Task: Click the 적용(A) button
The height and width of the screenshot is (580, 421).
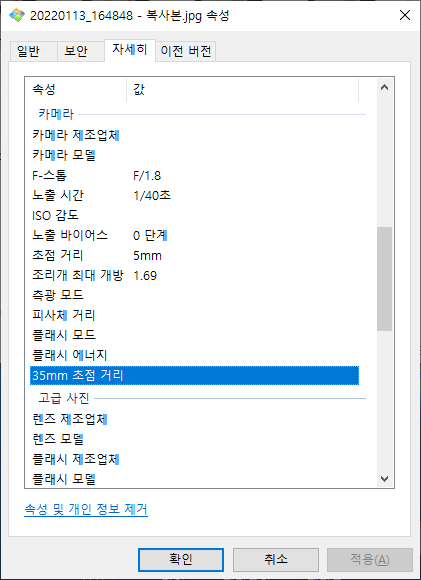Action: click(x=370, y=559)
